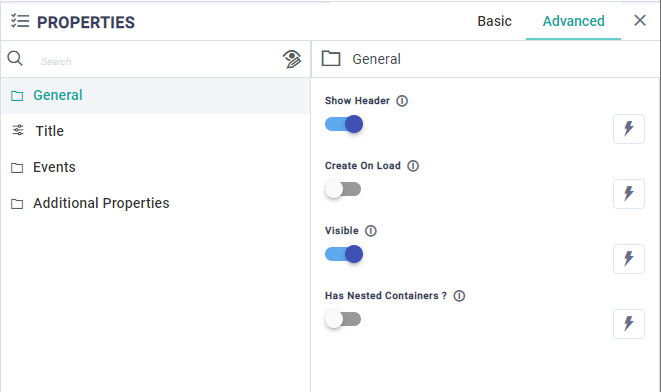This screenshot has height=392, width=661.
Task: Click the magnifying glass search icon
Action: (x=15, y=59)
